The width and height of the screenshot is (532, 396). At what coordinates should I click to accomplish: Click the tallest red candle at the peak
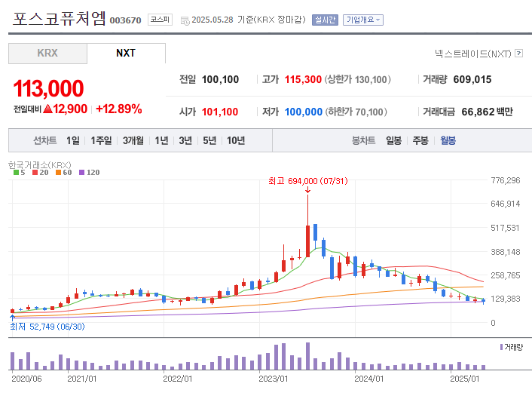307,241
